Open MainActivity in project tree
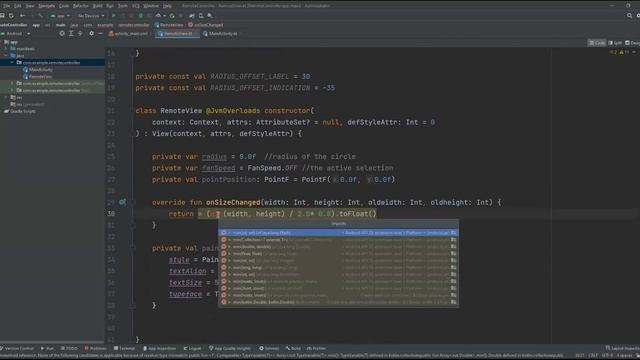Screen dimensions: 640x360 point(38,69)
